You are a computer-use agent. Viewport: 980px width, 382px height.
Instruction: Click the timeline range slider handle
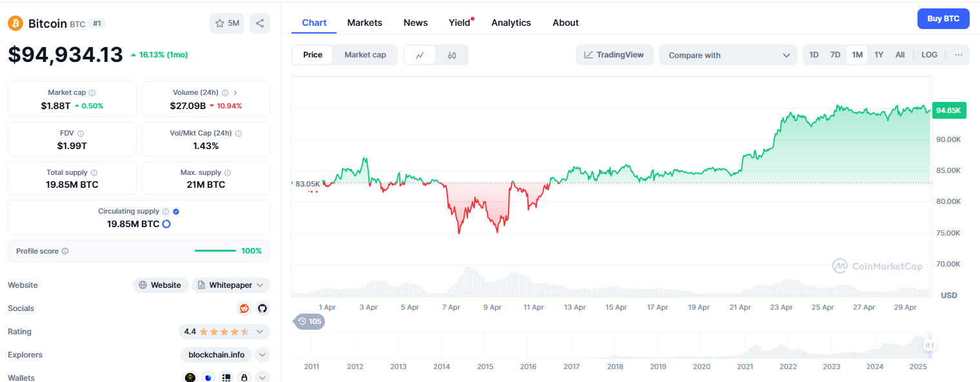coord(929,346)
